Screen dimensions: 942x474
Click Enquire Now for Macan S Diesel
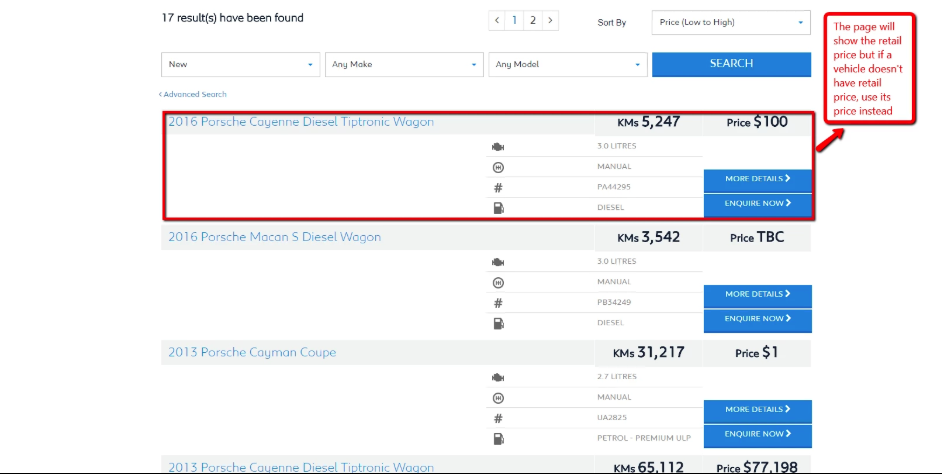[x=758, y=320]
